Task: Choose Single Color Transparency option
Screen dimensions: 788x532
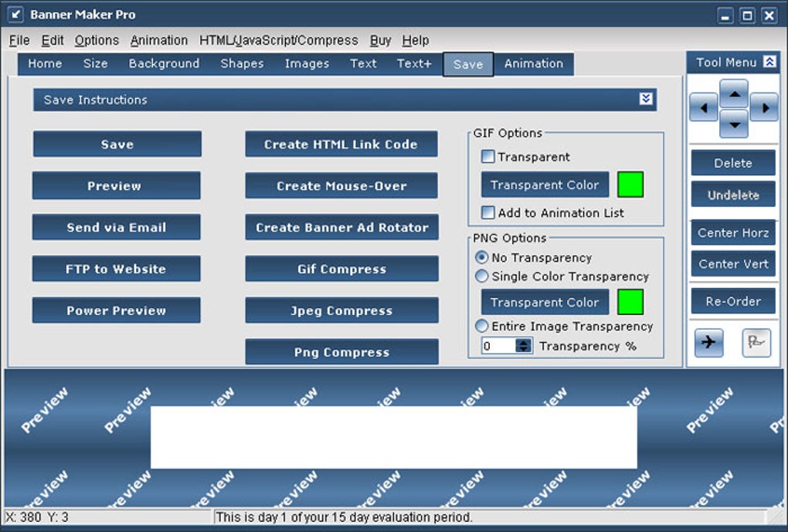Action: (481, 276)
